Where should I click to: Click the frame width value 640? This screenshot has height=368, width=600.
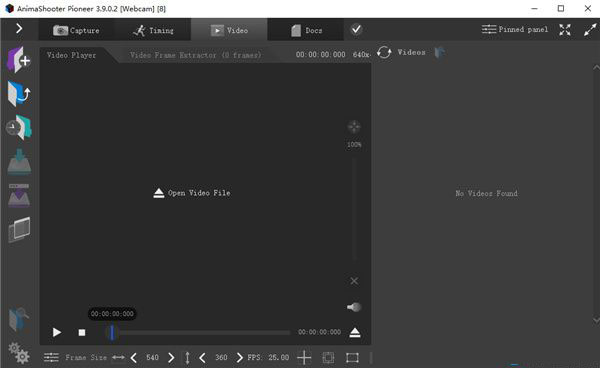coord(152,357)
